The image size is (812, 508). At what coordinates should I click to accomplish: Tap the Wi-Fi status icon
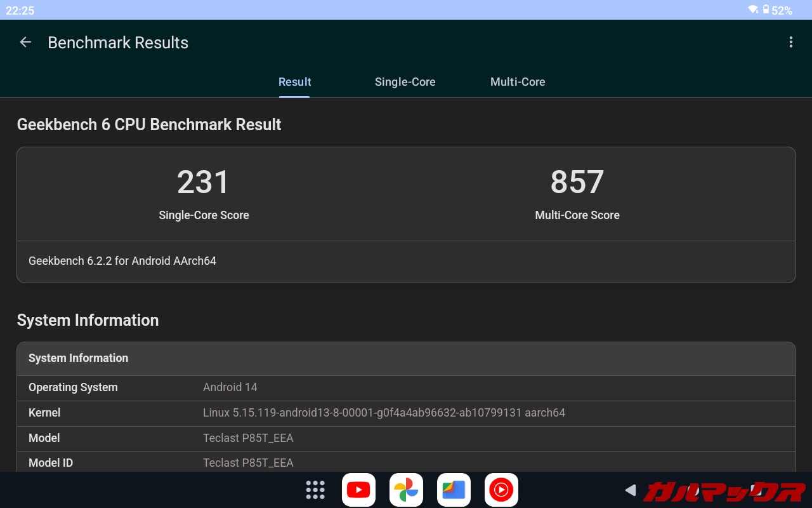pyautogui.click(x=753, y=10)
